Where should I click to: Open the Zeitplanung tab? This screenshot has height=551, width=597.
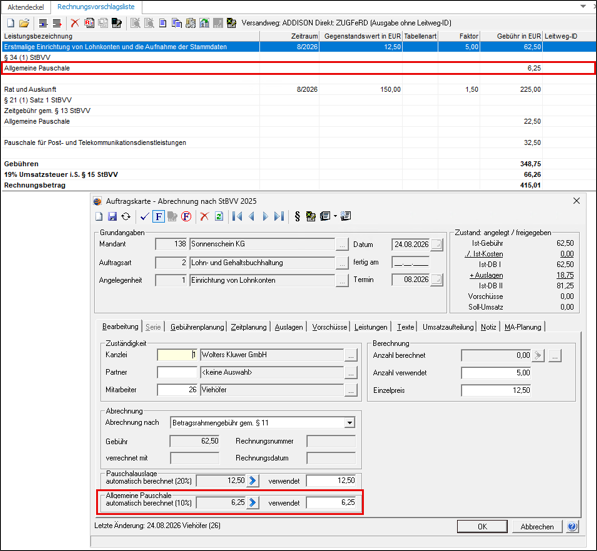[249, 327]
